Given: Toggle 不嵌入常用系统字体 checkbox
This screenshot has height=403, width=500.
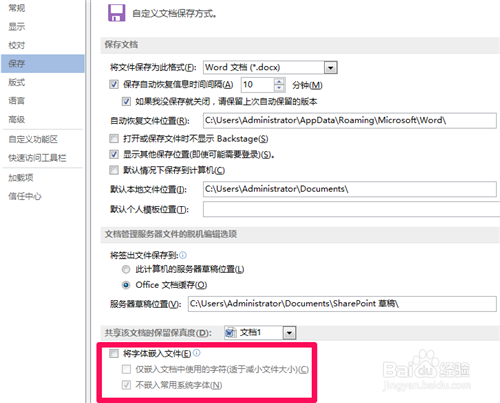Looking at the screenshot, I should point(126,385).
